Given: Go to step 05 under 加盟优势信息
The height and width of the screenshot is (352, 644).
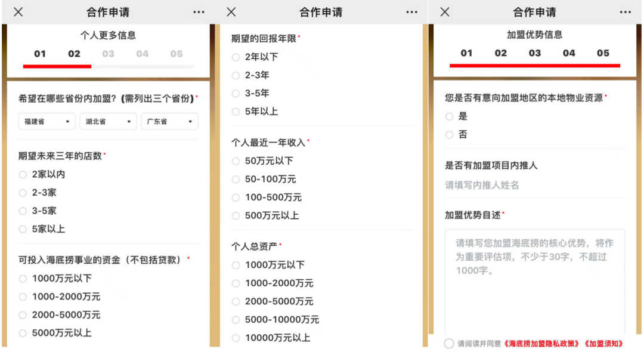Looking at the screenshot, I should pos(603,53).
